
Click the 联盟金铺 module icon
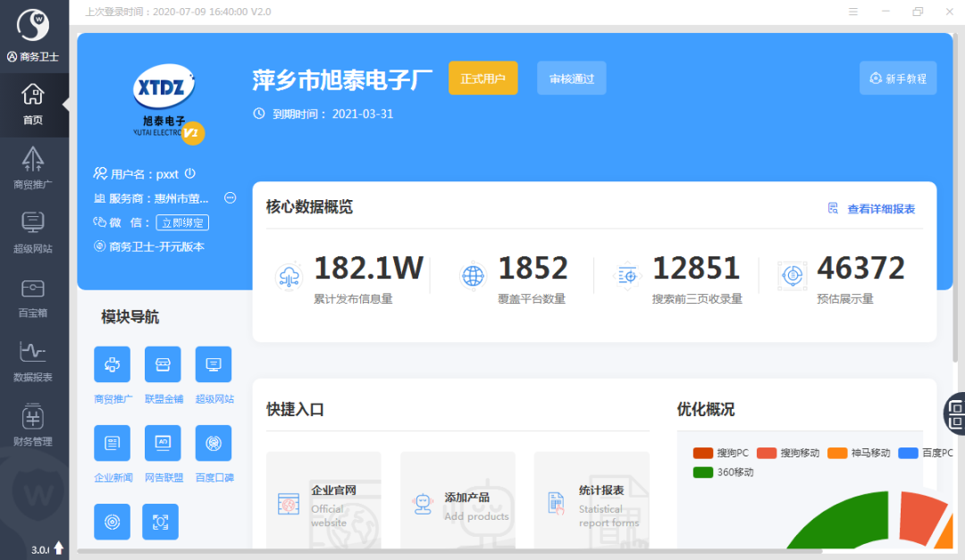pyautogui.click(x=163, y=364)
